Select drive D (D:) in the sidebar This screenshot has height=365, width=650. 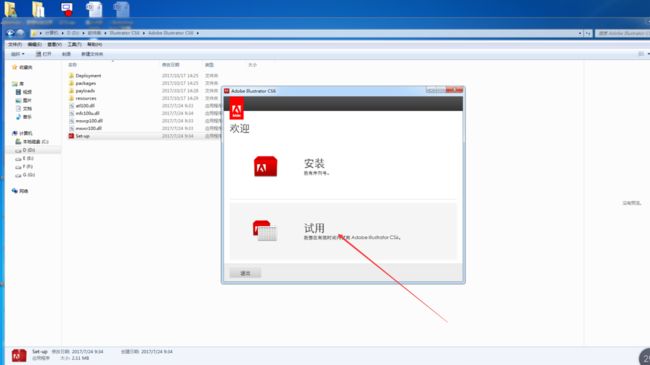(x=29, y=150)
